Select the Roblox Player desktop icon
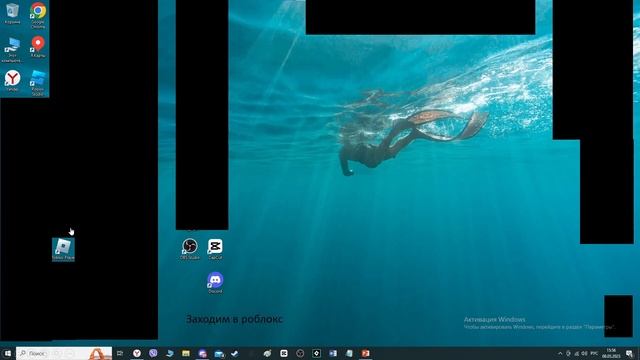 coord(63,249)
